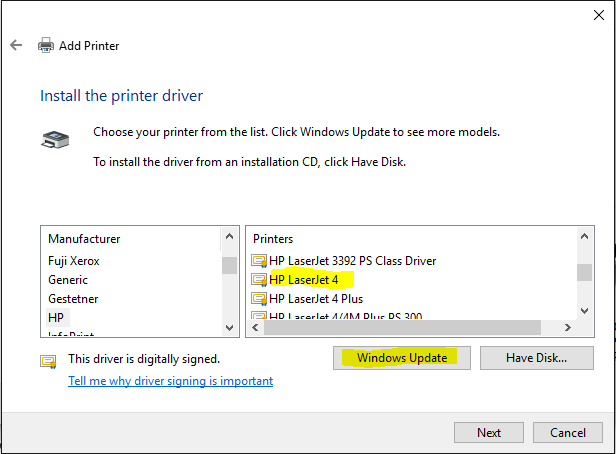
Task: Click the HP LaserJet 4 driver icon
Action: [x=260, y=280]
